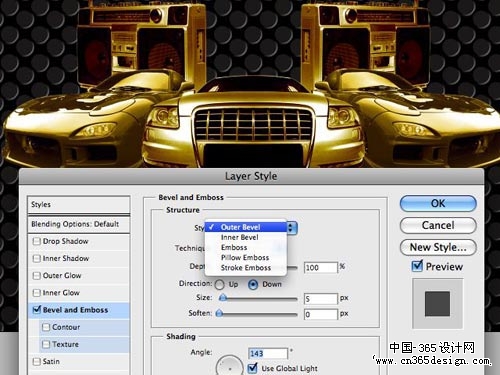Image resolution: width=500 pixels, height=375 pixels.
Task: Click the Cancel button
Action: [438, 225]
